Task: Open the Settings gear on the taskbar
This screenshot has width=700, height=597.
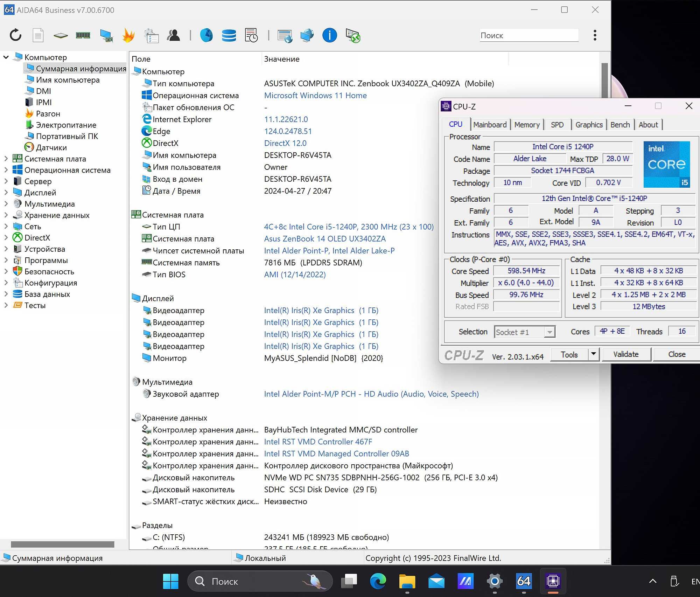Action: 495,582
